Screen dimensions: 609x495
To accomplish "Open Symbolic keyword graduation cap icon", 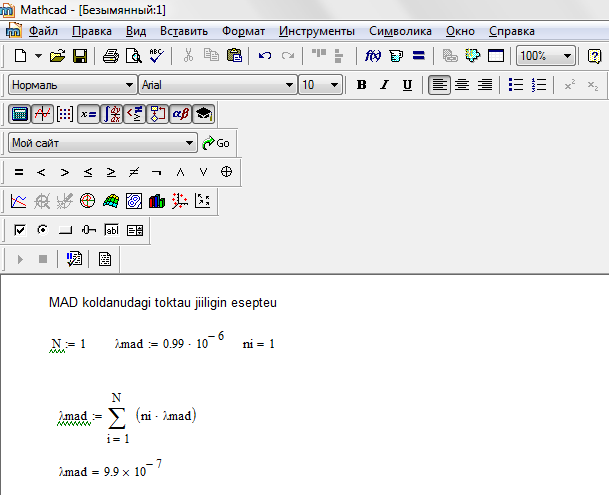I will pyautogui.click(x=203, y=114).
